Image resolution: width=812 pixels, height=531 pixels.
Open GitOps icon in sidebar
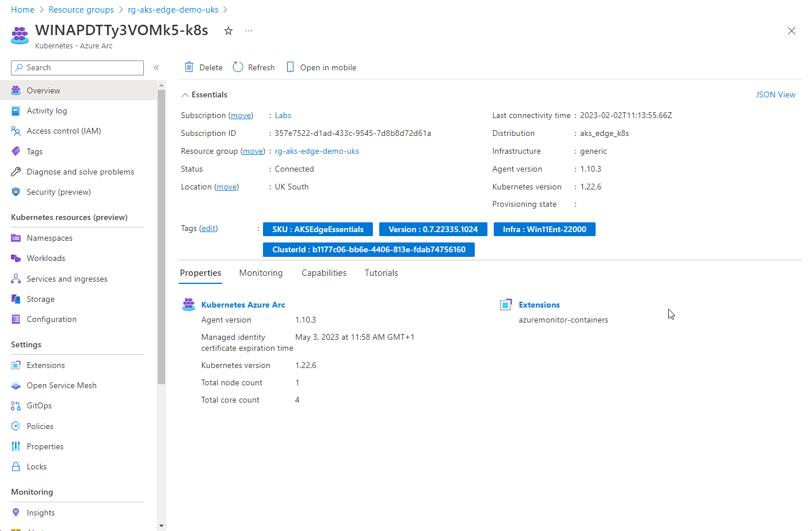point(16,405)
